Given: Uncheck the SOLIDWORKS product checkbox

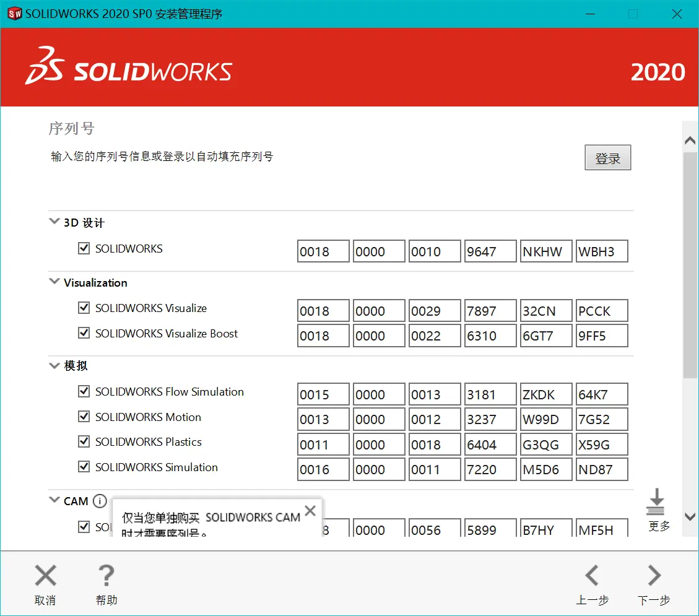Looking at the screenshot, I should (84, 248).
